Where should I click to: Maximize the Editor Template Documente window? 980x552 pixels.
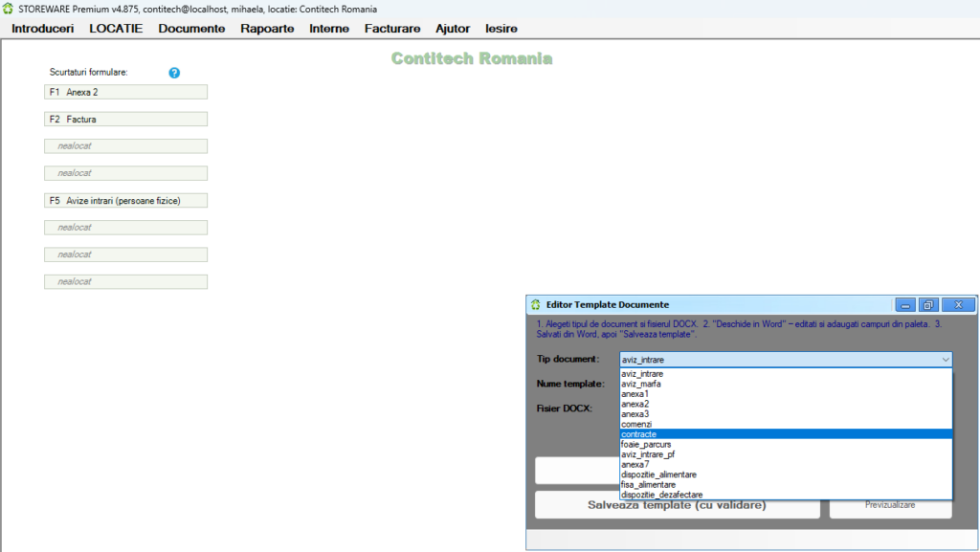(928, 305)
